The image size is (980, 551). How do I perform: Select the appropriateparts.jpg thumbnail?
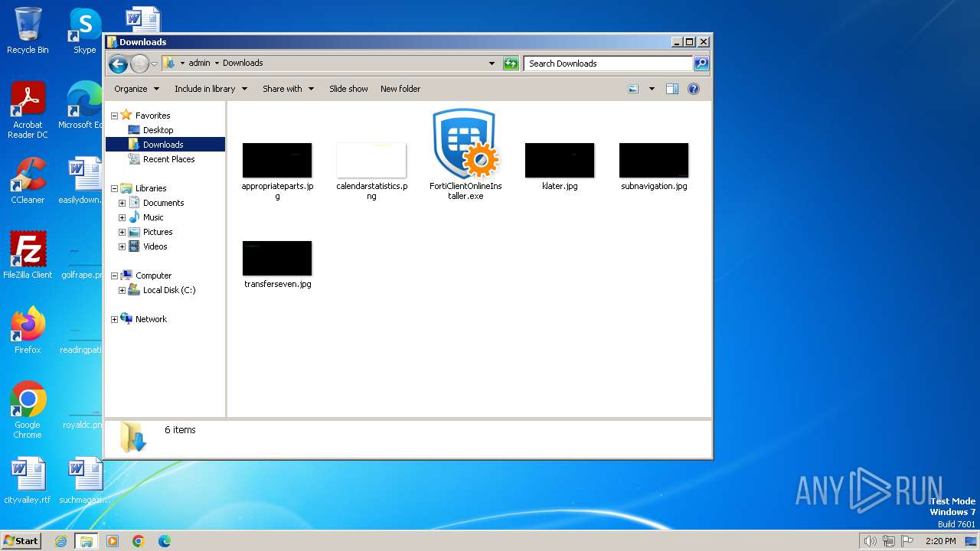pyautogui.click(x=277, y=160)
